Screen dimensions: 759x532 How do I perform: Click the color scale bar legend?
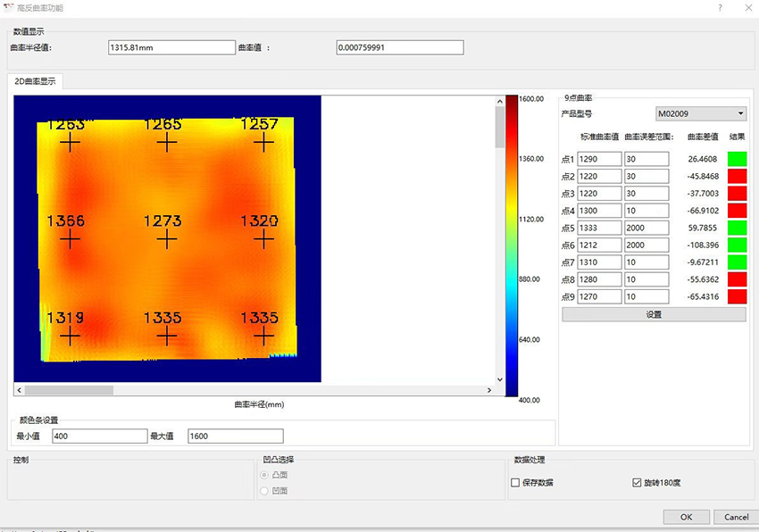click(512, 245)
